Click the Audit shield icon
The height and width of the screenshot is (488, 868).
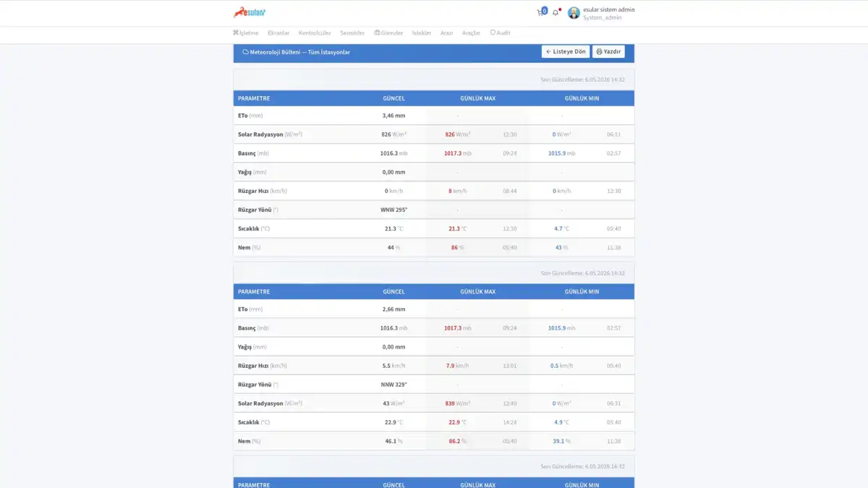click(x=493, y=33)
